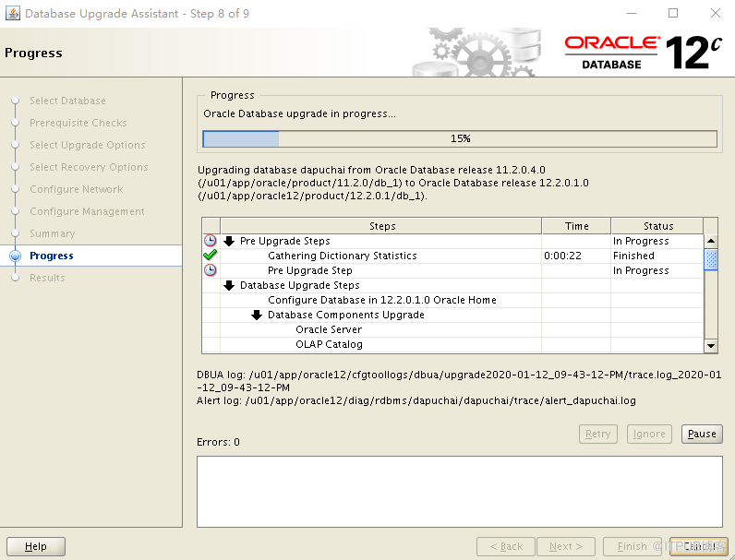735x560 pixels.
Task: Click the Finish button
Action: [x=632, y=546]
